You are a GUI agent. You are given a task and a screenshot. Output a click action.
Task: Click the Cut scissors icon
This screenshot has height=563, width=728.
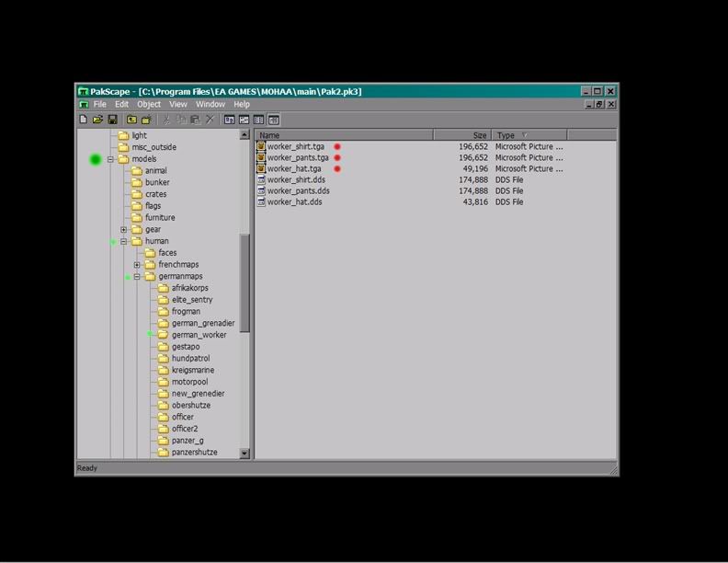166,120
